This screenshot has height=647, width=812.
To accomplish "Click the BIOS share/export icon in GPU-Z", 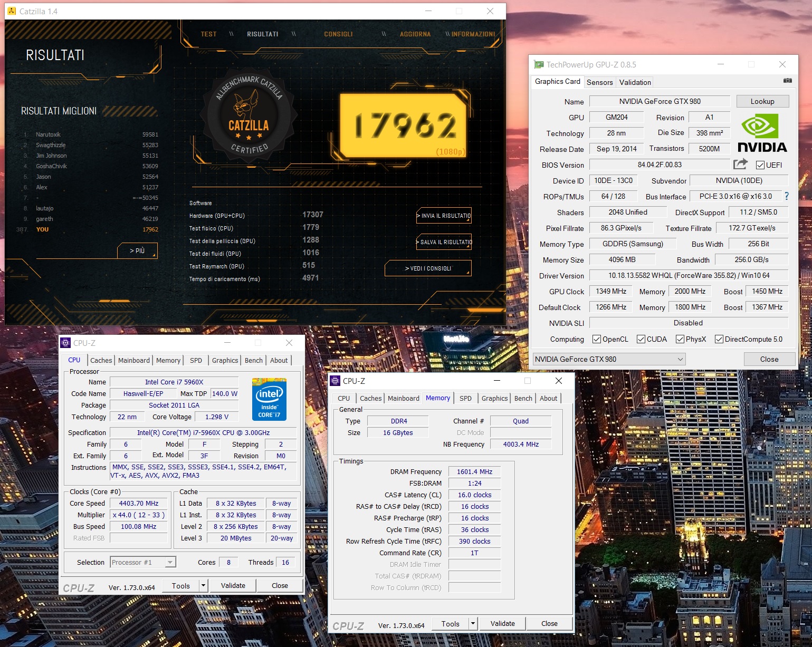I will click(741, 164).
